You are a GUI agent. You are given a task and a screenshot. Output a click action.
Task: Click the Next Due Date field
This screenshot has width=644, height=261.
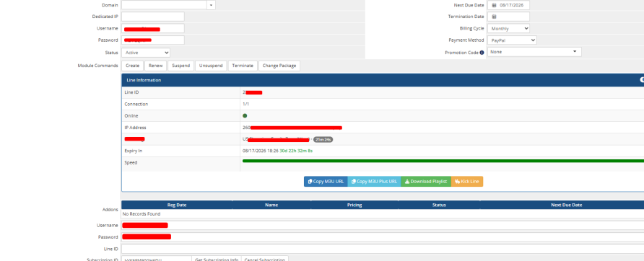(x=508, y=5)
